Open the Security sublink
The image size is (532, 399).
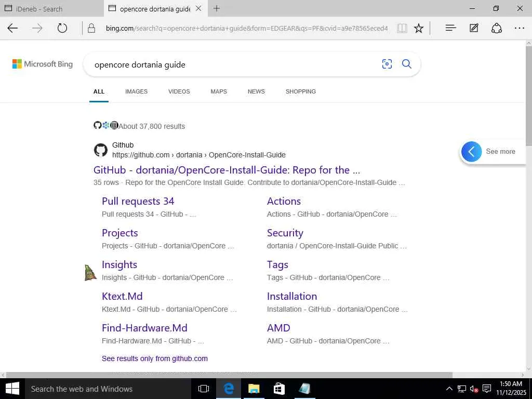tap(285, 233)
